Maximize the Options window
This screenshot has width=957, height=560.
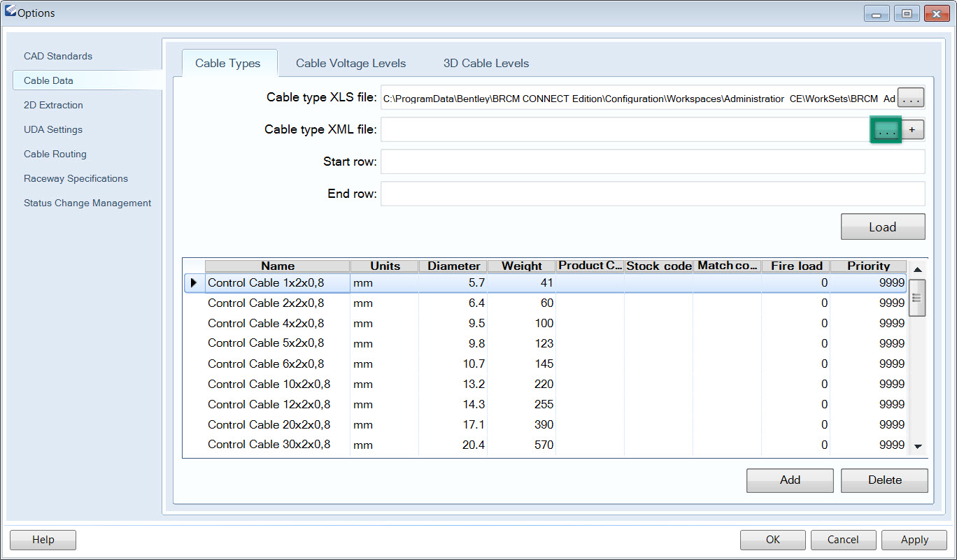(x=907, y=13)
